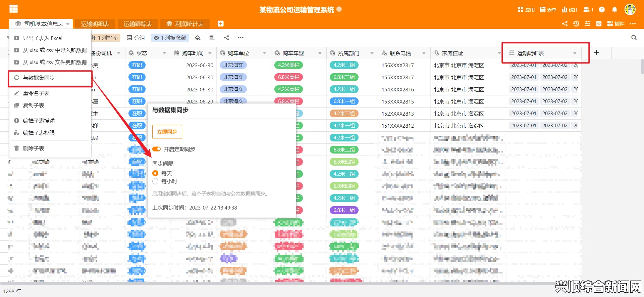Open 状态 column dropdown arrow

click(x=164, y=53)
